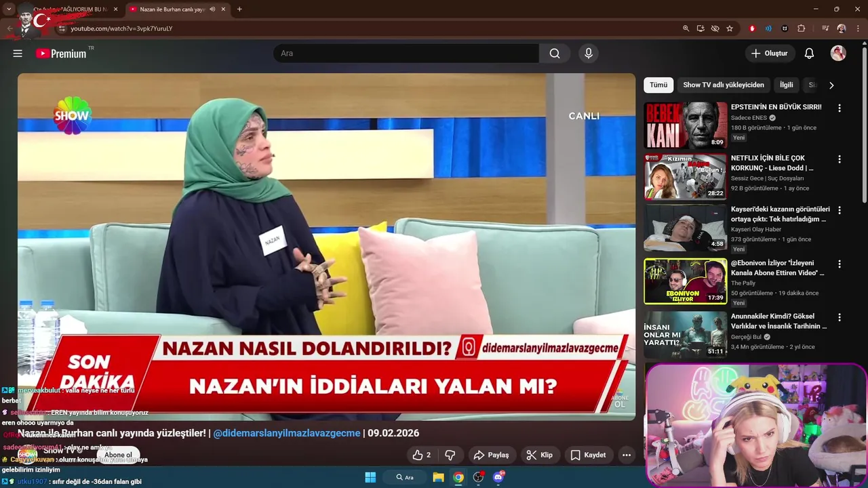
Task: Open the notifications bell
Action: coord(809,54)
